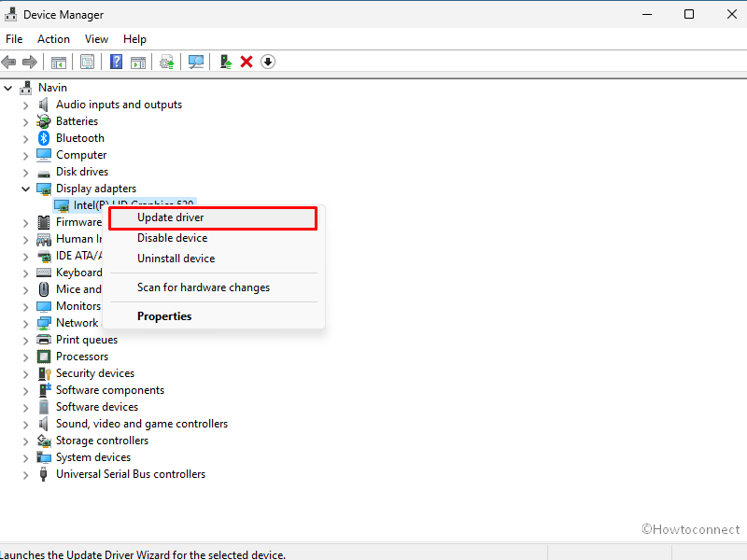Open the Properties toolbar icon
The width and height of the screenshot is (747, 560).
coord(87,62)
